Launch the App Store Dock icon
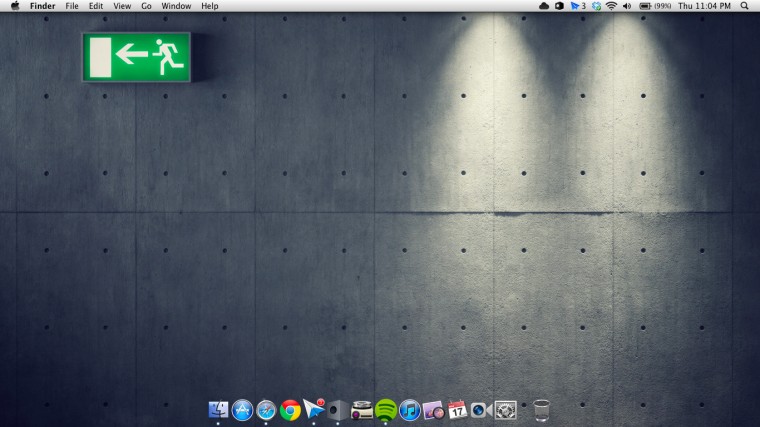Image resolution: width=760 pixels, height=427 pixels. (x=242, y=410)
